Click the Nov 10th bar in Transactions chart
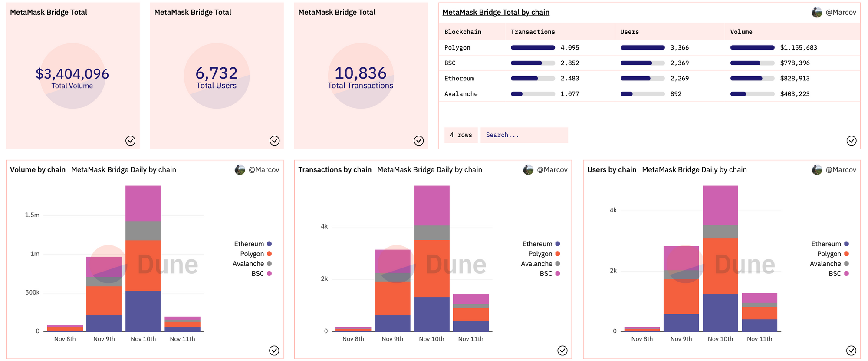Image resolution: width=868 pixels, height=361 pixels. (x=431, y=261)
